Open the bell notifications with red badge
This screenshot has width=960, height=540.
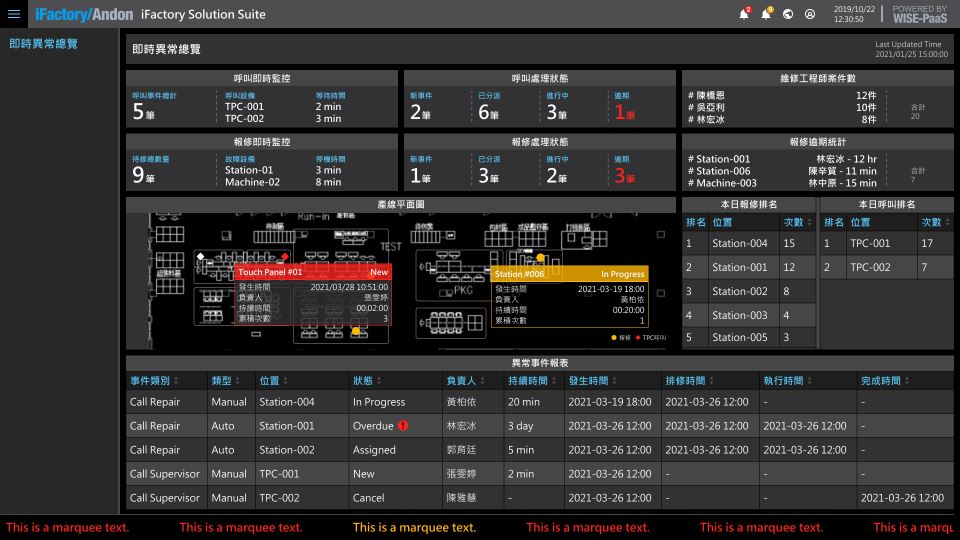pos(743,14)
